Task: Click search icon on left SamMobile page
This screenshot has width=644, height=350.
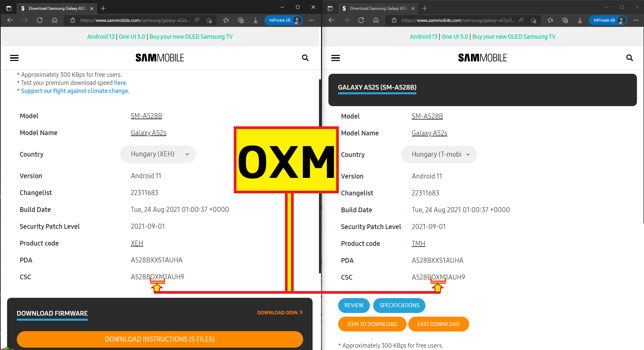Action: pos(305,58)
